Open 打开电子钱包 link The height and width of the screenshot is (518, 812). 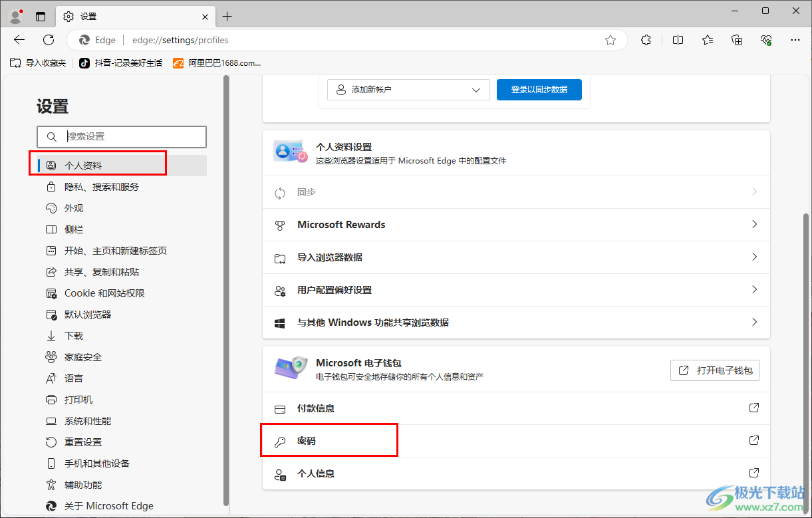[714, 370]
